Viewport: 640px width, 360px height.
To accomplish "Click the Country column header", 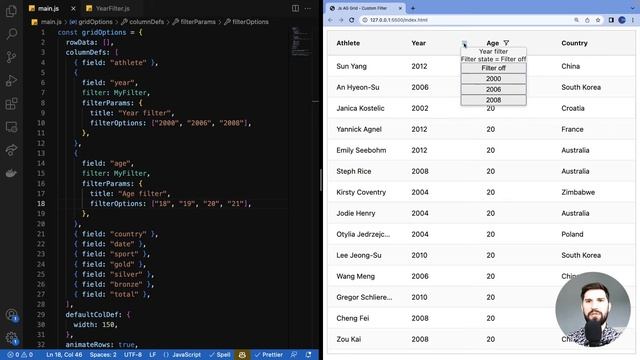I will (x=574, y=43).
